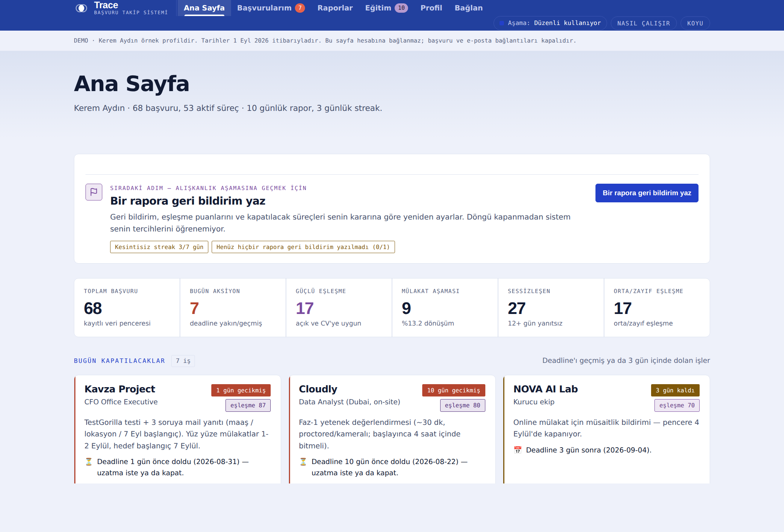The height and width of the screenshot is (532, 784).
Task: Click the badge 10 on Eğitim
Action: pyautogui.click(x=401, y=8)
